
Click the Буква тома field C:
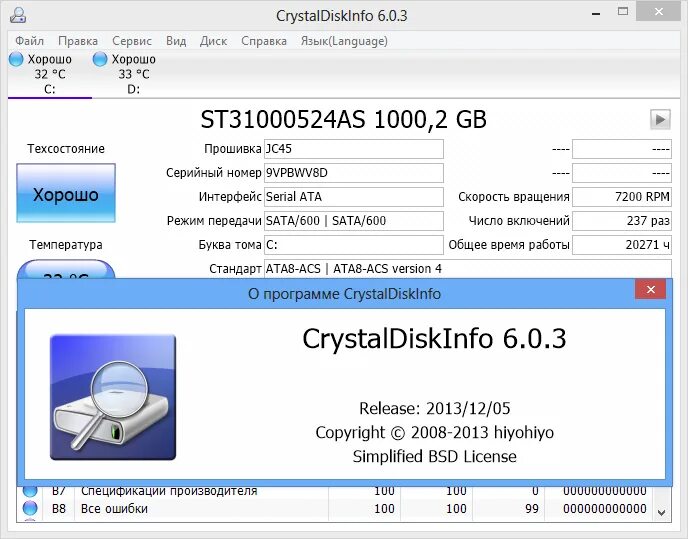pyautogui.click(x=354, y=244)
